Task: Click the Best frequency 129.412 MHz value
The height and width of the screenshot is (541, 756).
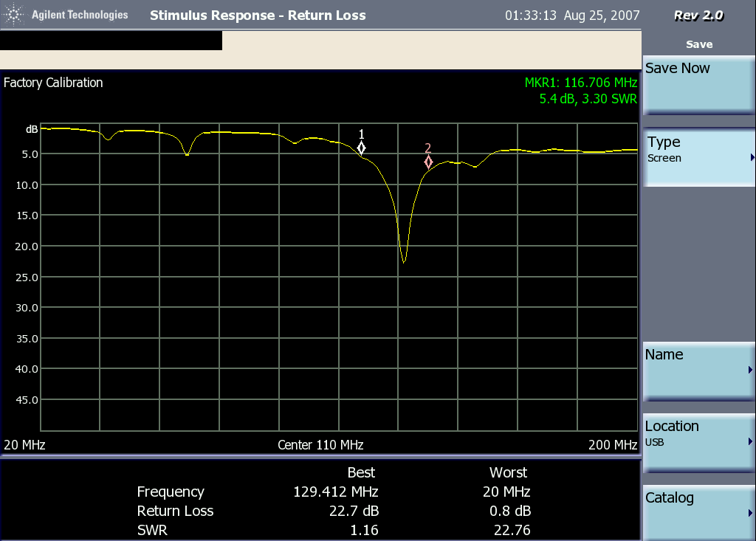Action: tap(336, 492)
